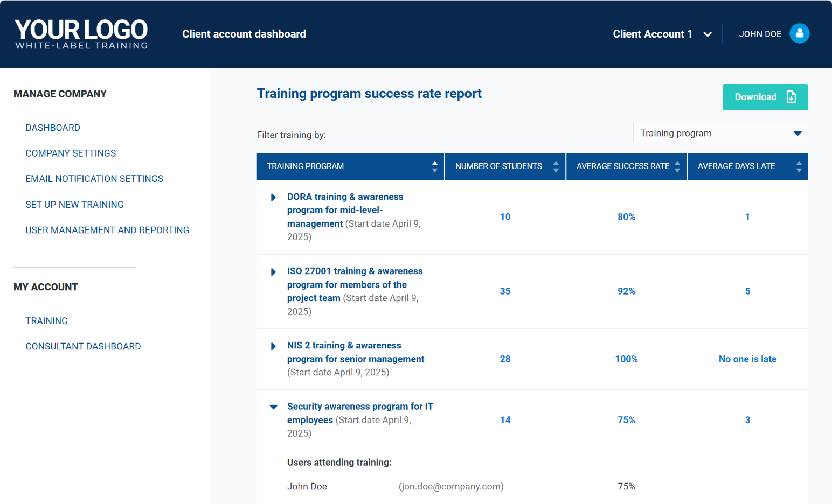
Task: Open Email Notification Settings
Action: pyautogui.click(x=94, y=179)
